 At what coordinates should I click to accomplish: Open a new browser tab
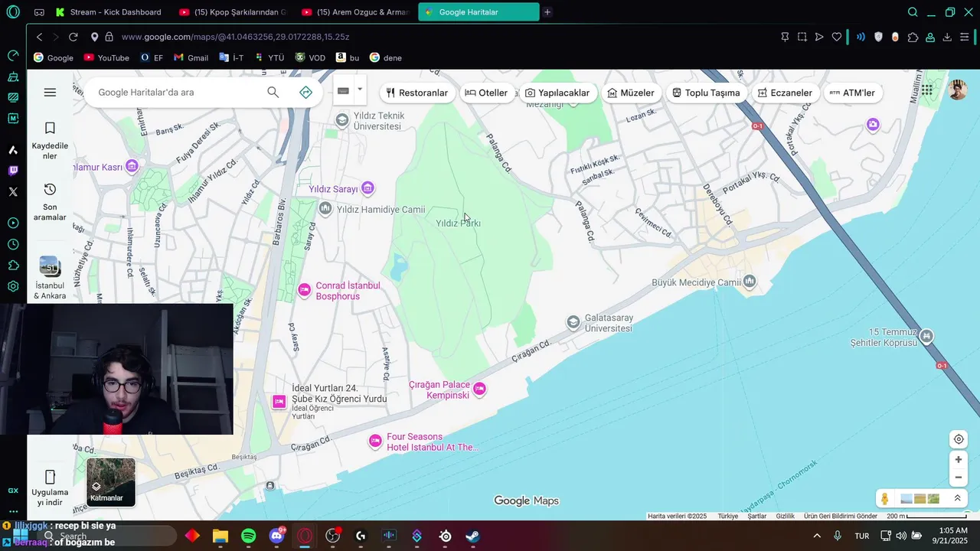547,12
